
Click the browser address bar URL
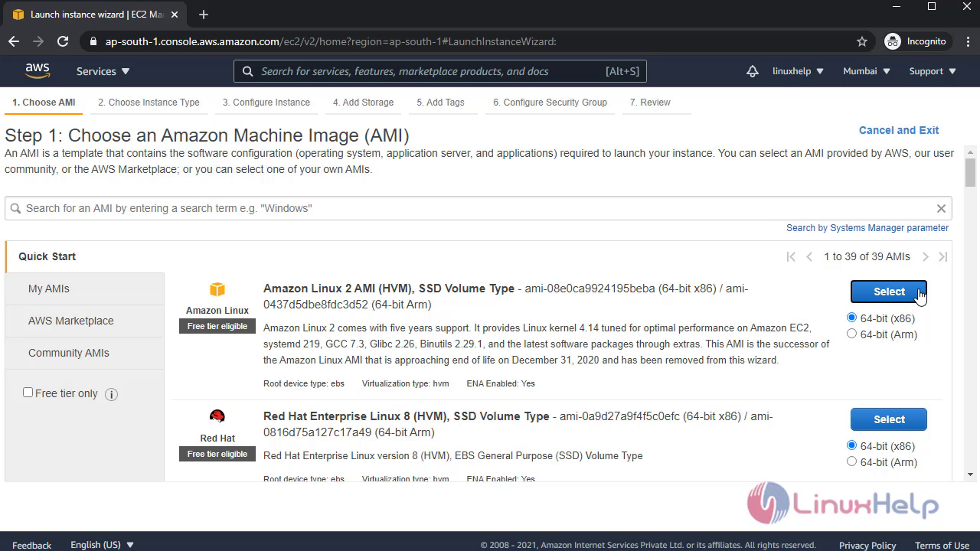pos(331,41)
